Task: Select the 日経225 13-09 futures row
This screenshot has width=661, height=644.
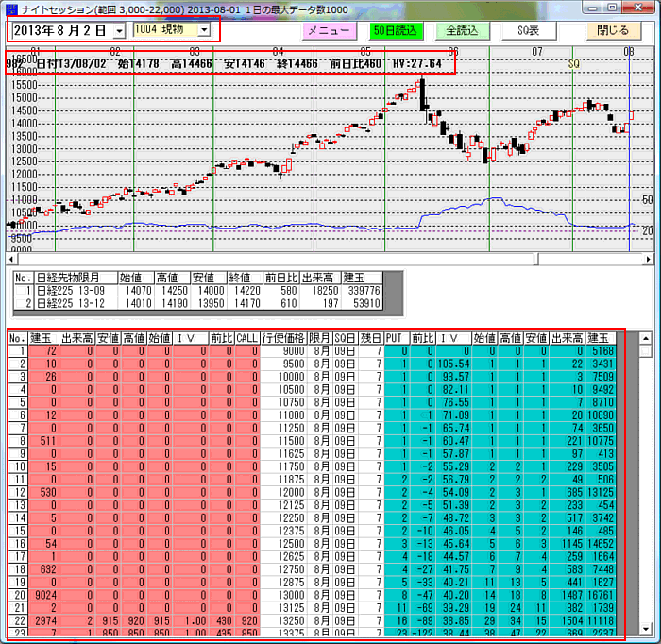Action: coord(64,291)
